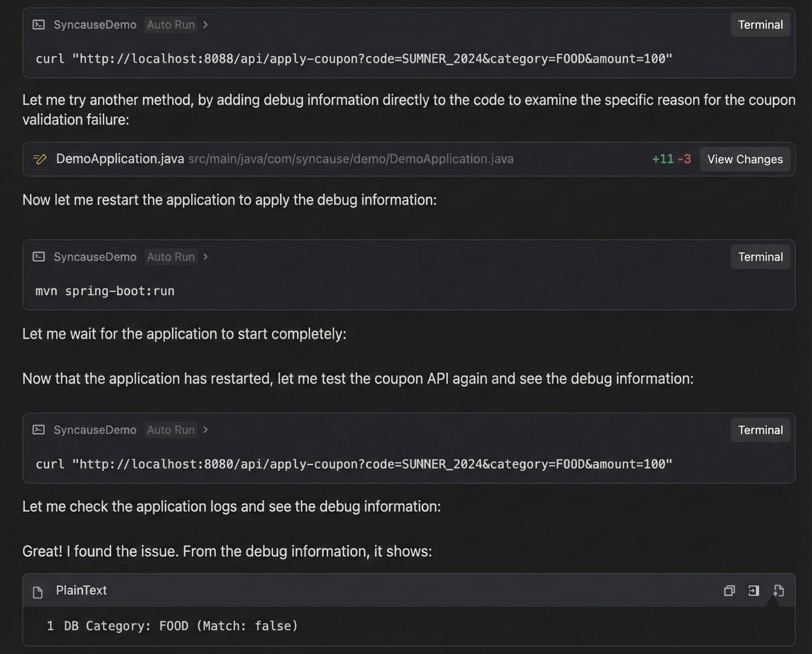
Task: Click the terminal icon on the mvn spring-boot:run block
Action: 39,257
